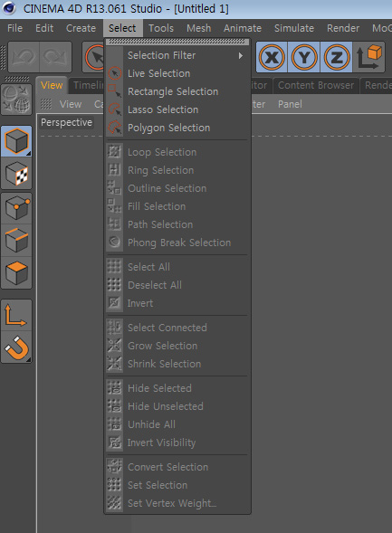Click the Outline Selection entry
The height and width of the screenshot is (533, 392).
[x=177, y=188]
